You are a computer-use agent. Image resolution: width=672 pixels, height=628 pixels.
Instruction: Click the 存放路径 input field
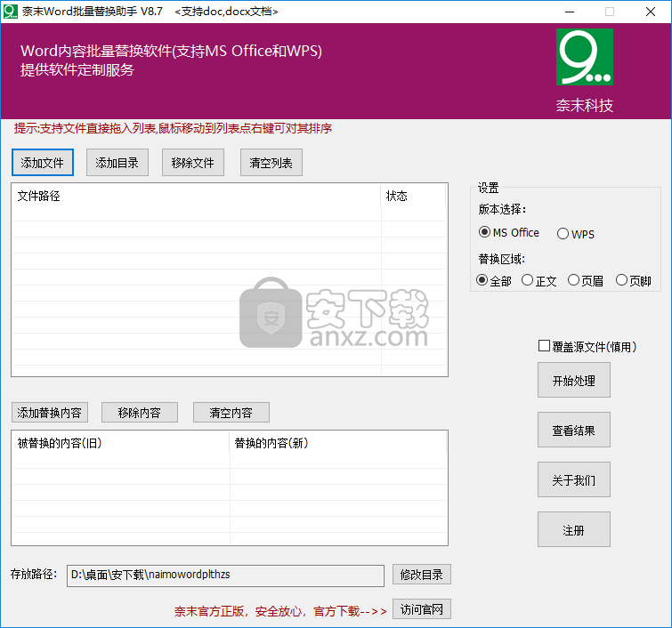(225, 576)
